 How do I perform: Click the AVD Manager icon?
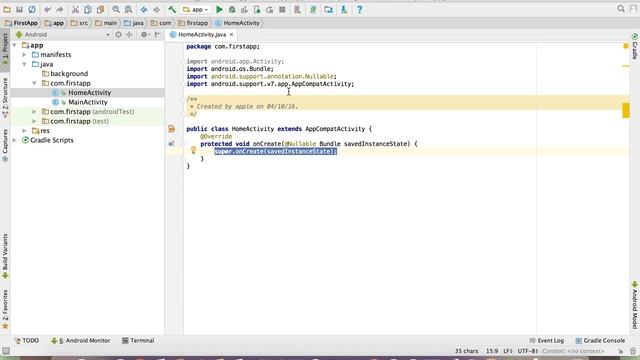coord(298,9)
